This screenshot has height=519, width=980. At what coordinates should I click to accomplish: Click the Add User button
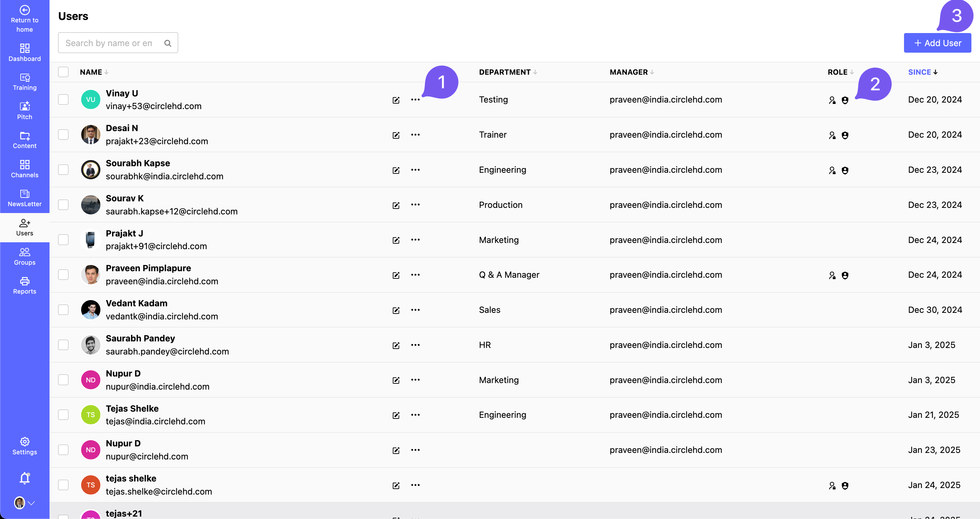[x=937, y=43]
